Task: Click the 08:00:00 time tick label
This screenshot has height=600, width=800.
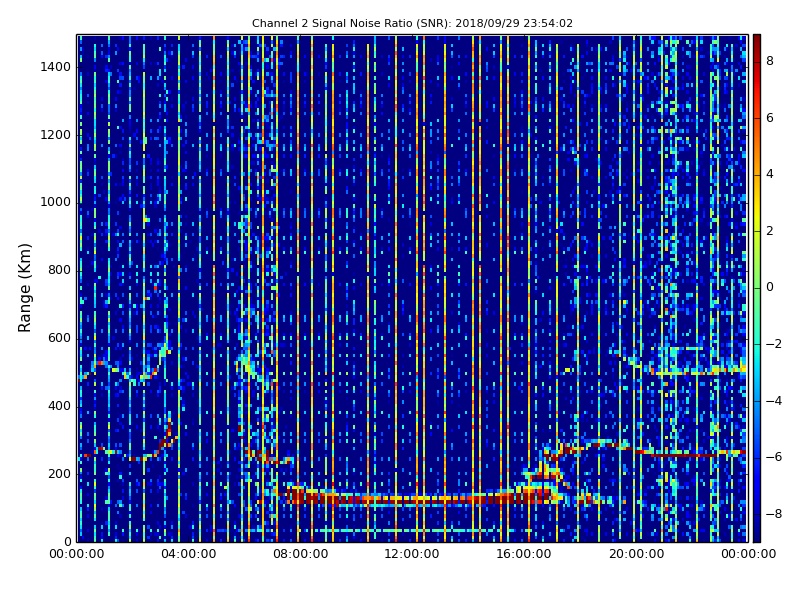Action: 301,554
